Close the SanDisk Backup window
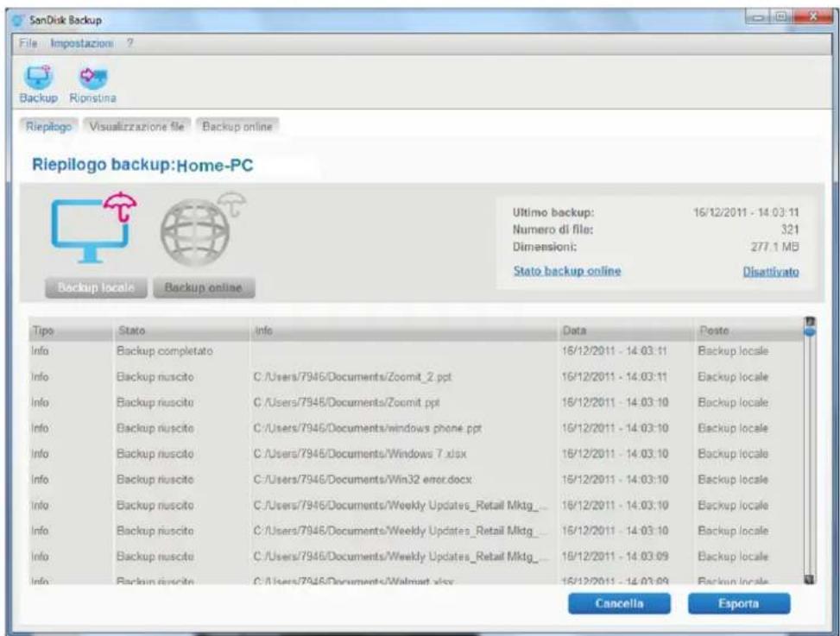 tap(812, 18)
